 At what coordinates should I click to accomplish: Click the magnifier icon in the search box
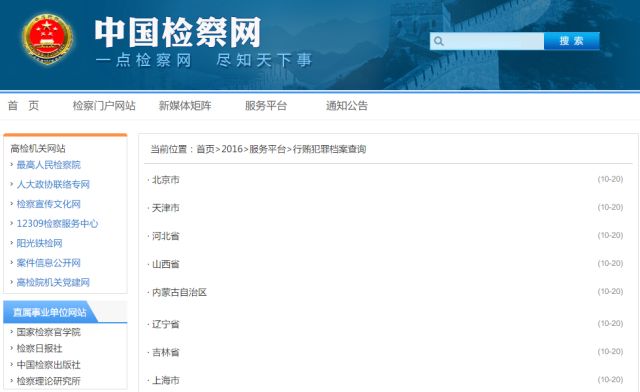[x=439, y=41]
